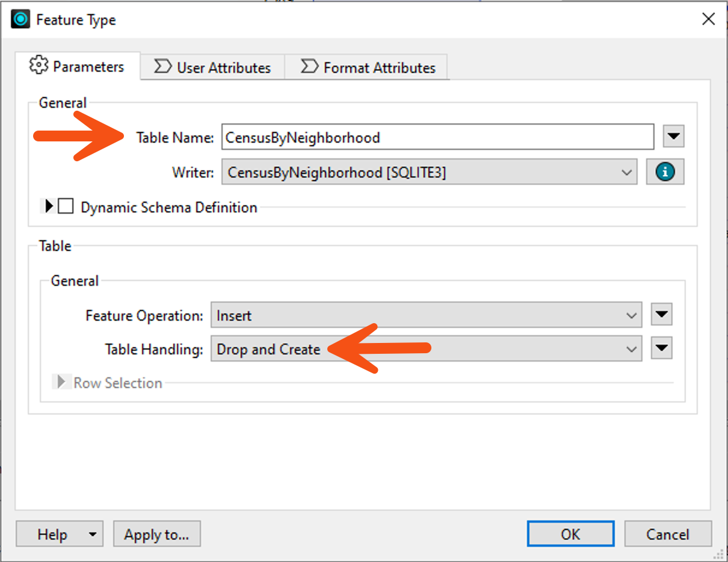Click the Apply to button
The width and height of the screenshot is (728, 562).
tap(156, 534)
